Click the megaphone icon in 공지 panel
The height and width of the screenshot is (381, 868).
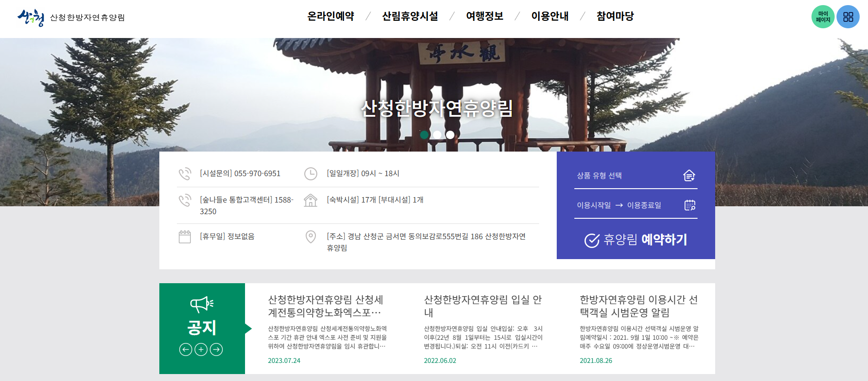click(202, 304)
